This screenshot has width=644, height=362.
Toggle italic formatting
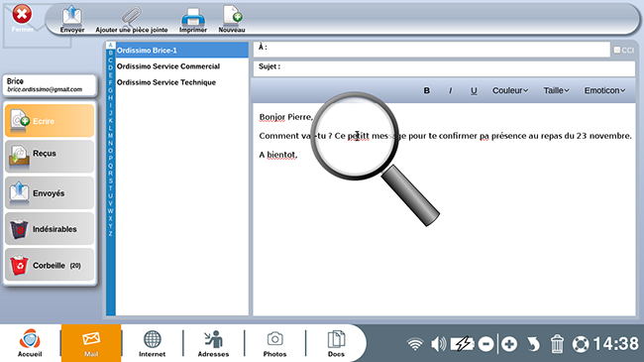point(450,90)
